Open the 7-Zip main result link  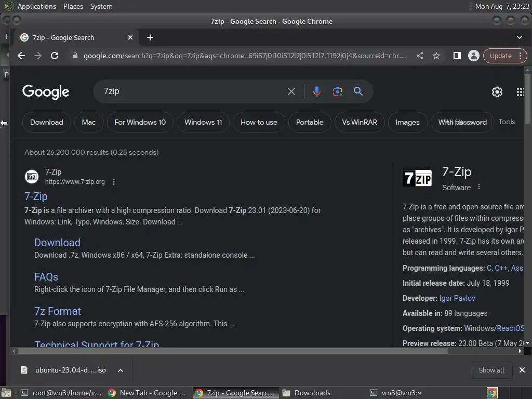point(36,196)
